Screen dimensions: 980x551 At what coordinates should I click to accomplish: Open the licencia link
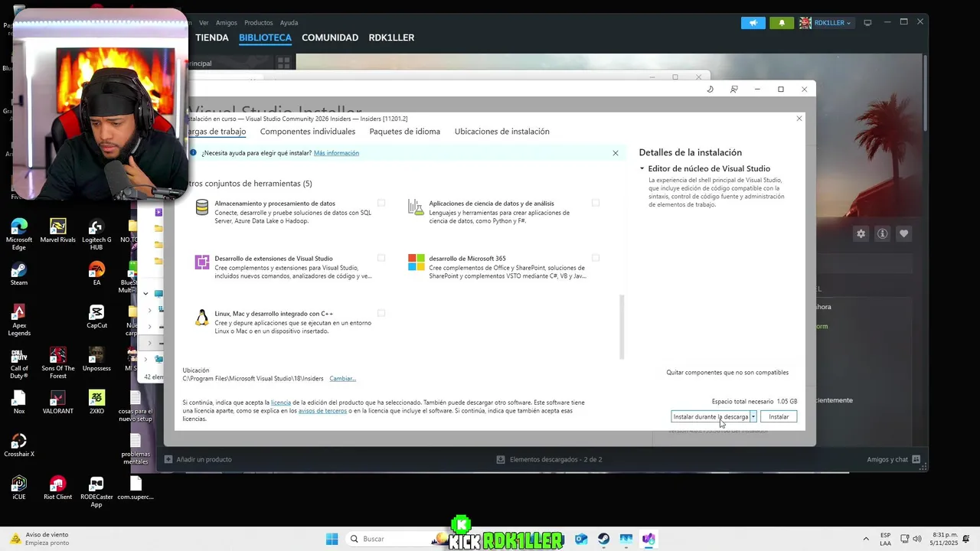pos(280,403)
